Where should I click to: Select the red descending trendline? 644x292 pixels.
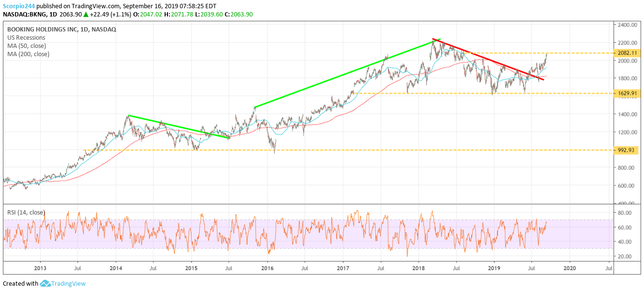click(488, 60)
